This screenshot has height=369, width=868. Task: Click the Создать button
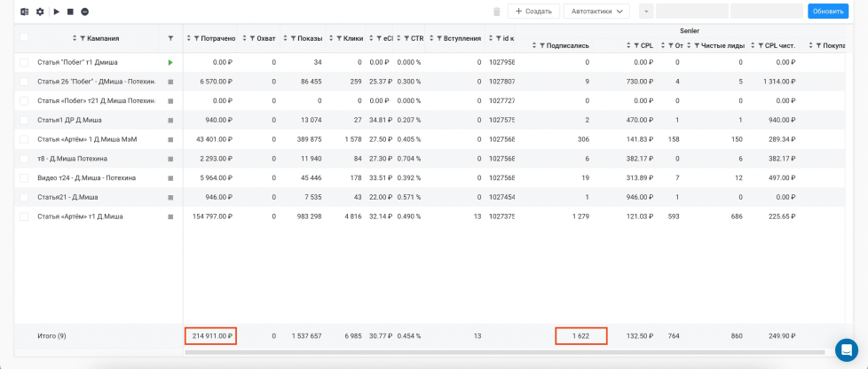point(533,12)
